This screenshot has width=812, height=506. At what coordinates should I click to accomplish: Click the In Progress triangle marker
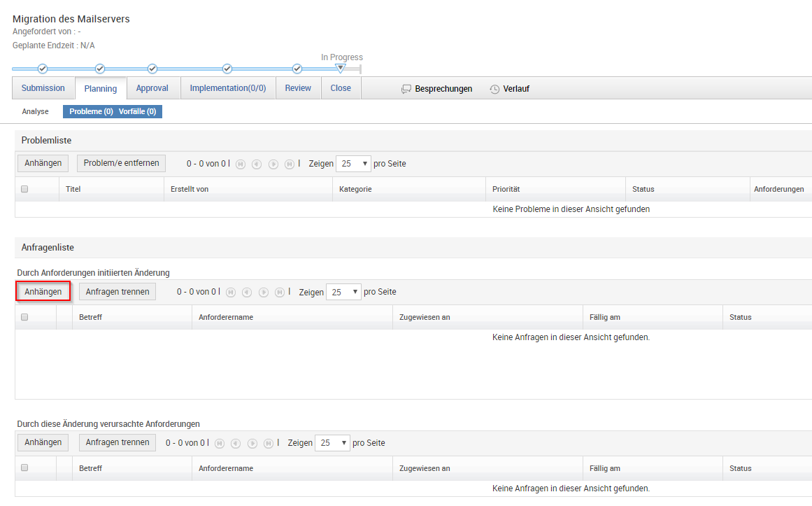point(340,68)
